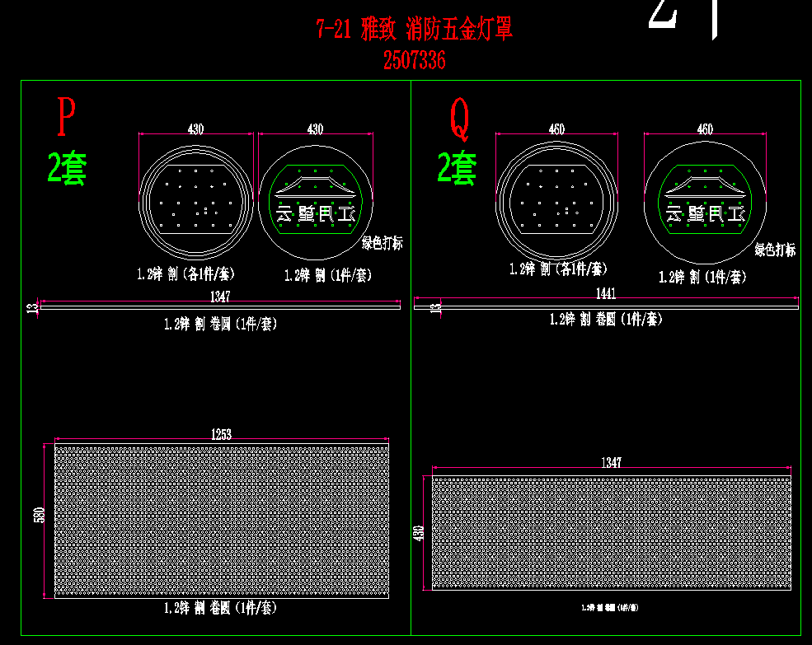Select the order number 2507336
The image size is (812, 645).
(x=415, y=60)
